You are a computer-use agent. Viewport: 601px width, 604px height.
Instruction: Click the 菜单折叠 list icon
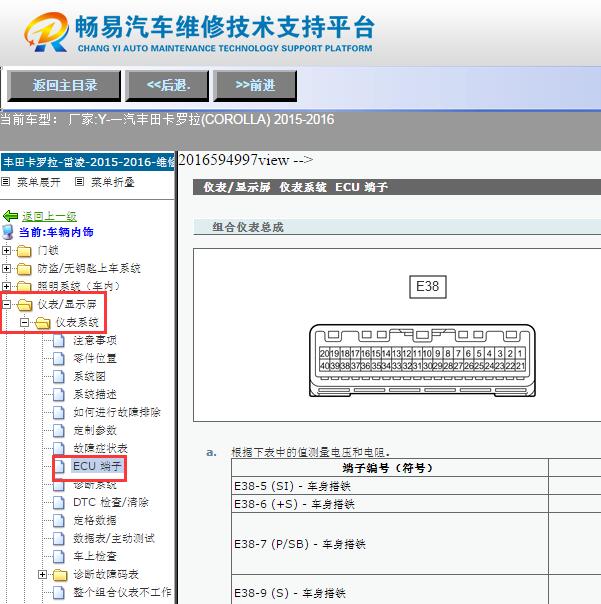point(79,181)
